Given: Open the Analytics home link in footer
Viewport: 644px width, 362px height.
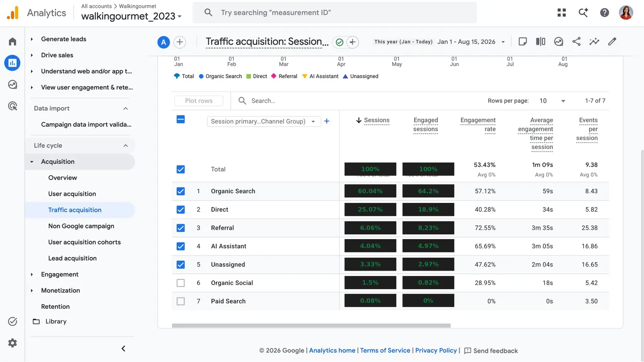Looking at the screenshot, I should [332, 350].
